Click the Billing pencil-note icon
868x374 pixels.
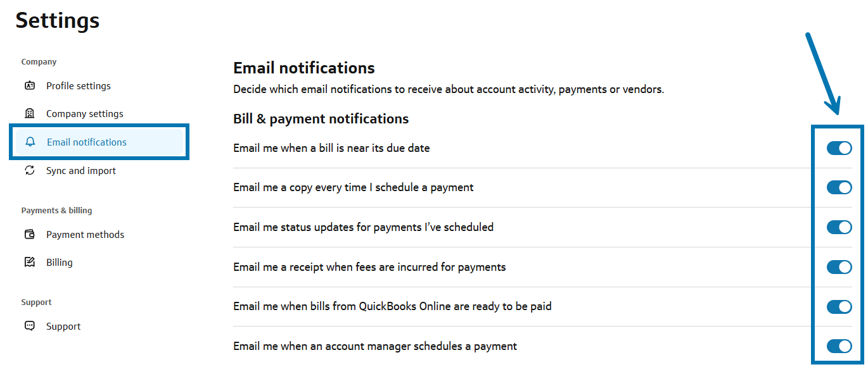click(30, 262)
